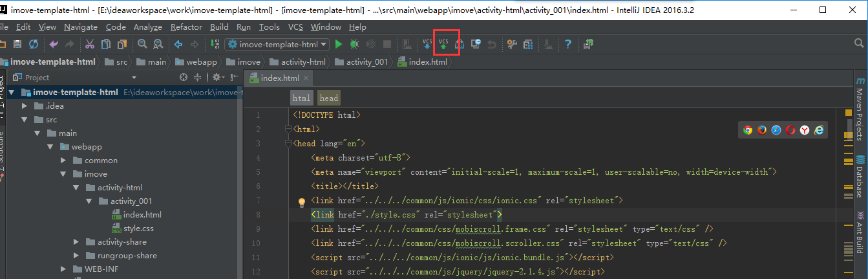The width and height of the screenshot is (868, 279).
Task: Click the Make Project build icon
Action: (x=215, y=44)
